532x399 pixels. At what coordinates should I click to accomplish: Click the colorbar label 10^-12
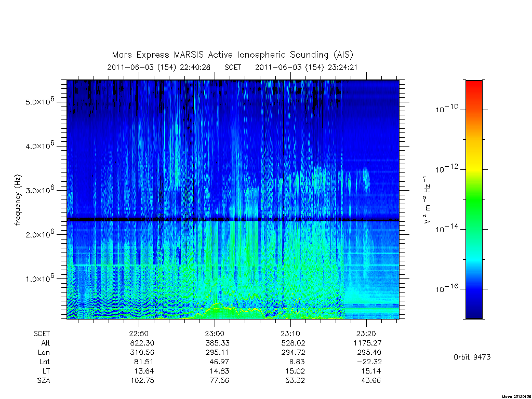[x=447, y=168]
